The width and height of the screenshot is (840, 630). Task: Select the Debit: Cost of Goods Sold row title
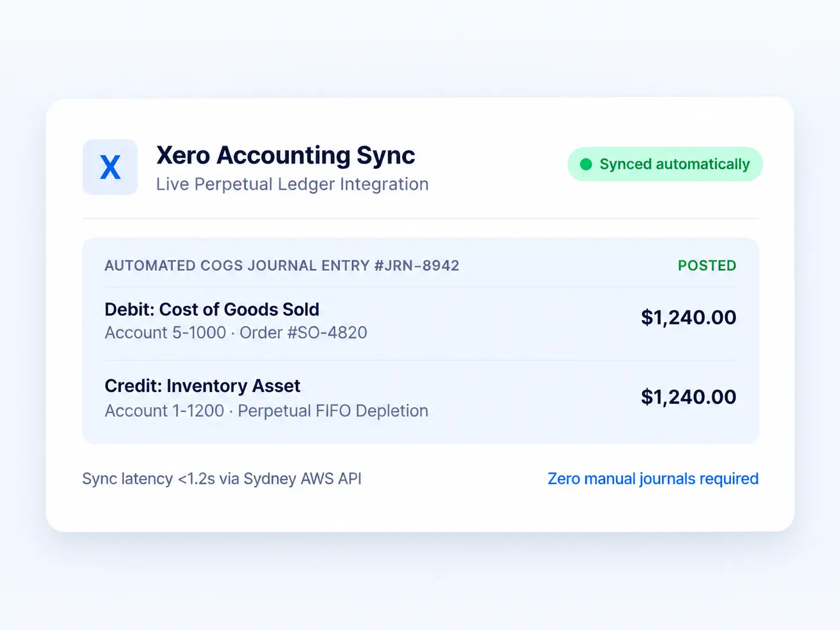(212, 309)
